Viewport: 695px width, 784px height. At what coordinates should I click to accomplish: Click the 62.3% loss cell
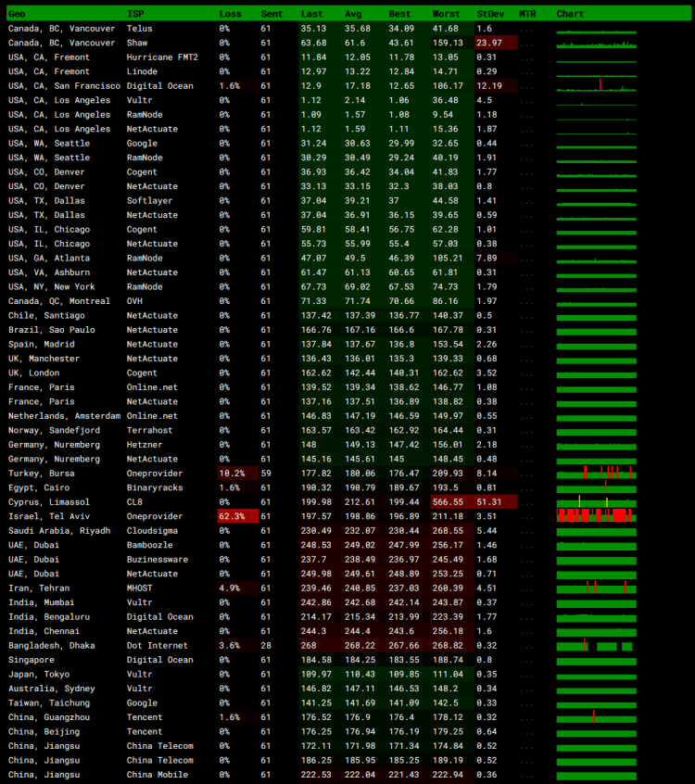tap(232, 516)
